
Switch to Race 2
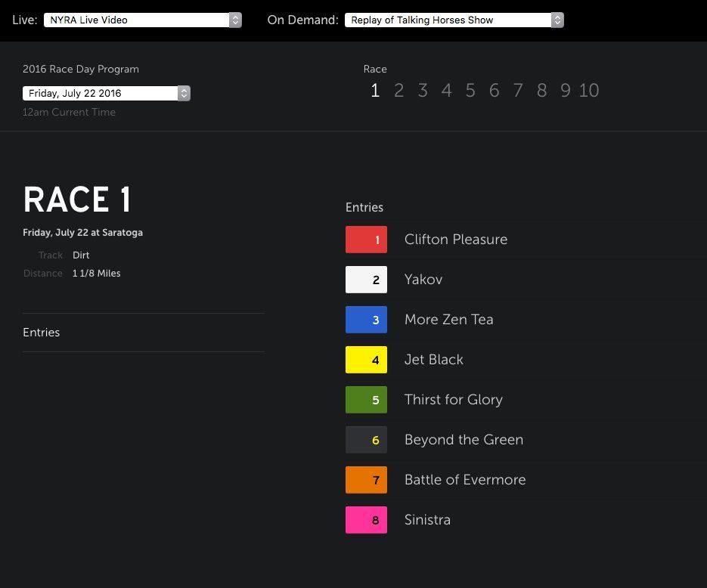point(398,91)
